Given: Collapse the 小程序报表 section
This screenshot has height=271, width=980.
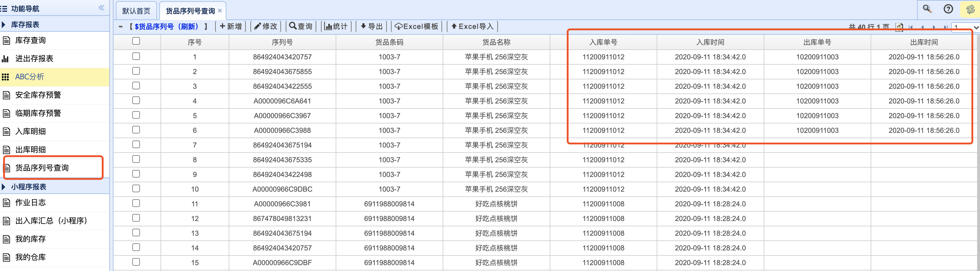Looking at the screenshot, I should point(4,187).
